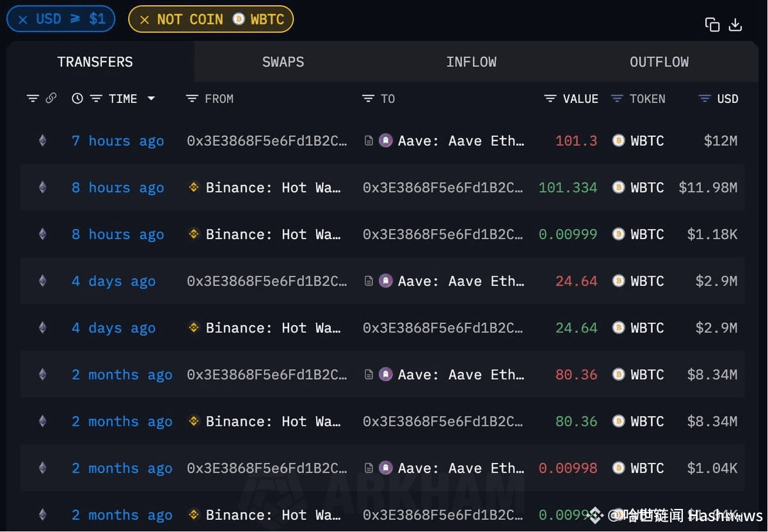
Task: Open the leftmost filter icon in header row
Action: 33,98
